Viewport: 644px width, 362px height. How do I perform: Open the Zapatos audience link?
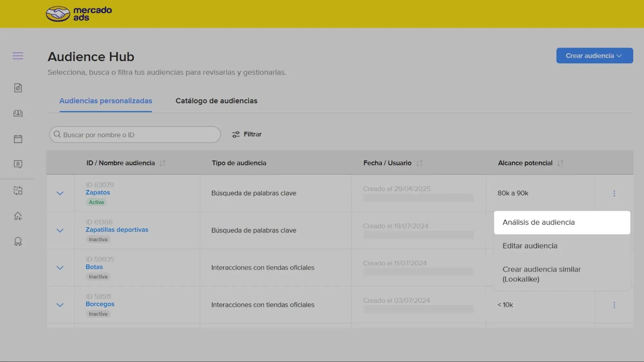click(x=98, y=192)
